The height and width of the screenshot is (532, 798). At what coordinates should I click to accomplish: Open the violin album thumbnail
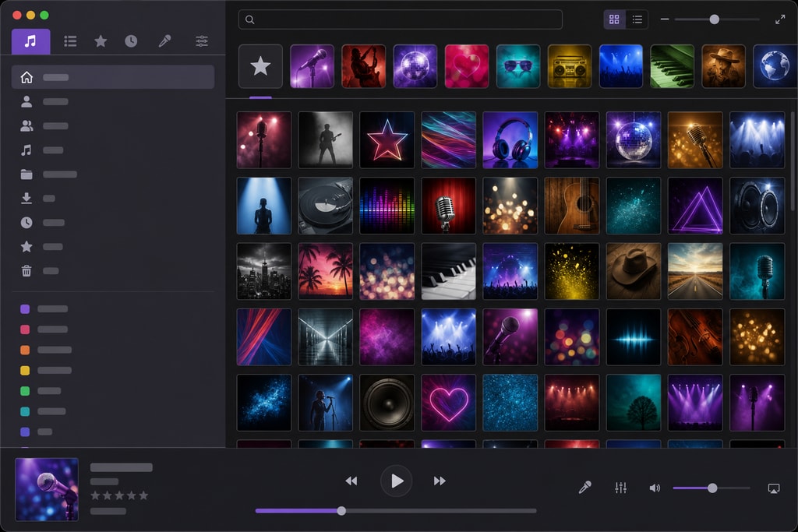tap(694, 336)
